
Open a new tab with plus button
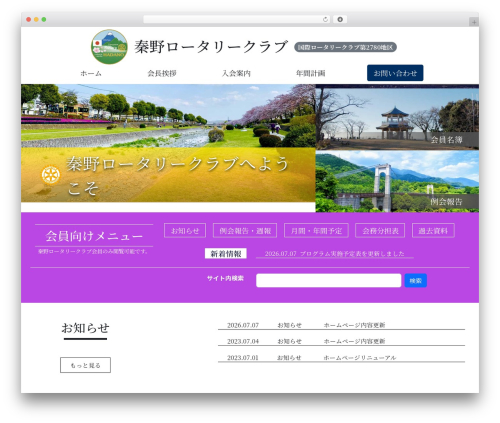474,22
